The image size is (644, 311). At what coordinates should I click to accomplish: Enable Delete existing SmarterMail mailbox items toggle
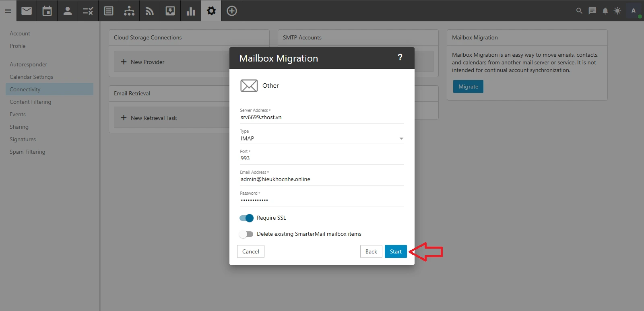click(x=246, y=234)
